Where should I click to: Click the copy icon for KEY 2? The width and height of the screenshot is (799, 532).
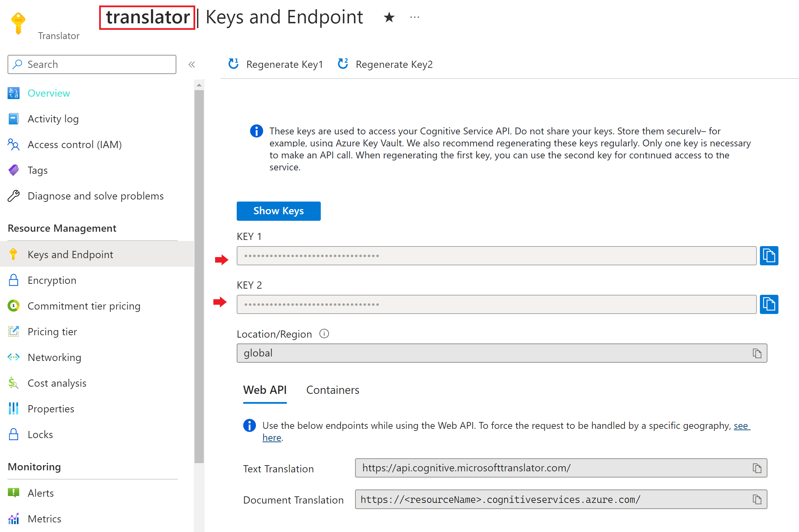(x=770, y=304)
